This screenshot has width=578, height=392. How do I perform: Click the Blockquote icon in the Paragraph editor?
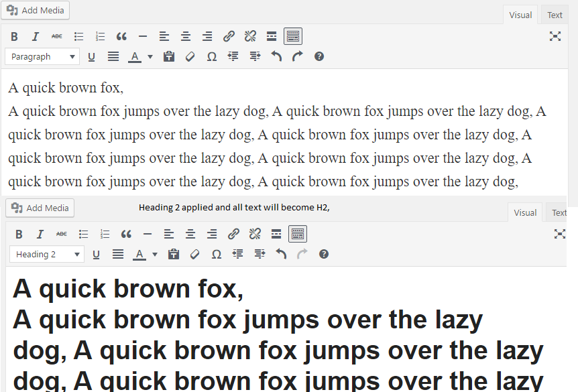click(x=121, y=36)
